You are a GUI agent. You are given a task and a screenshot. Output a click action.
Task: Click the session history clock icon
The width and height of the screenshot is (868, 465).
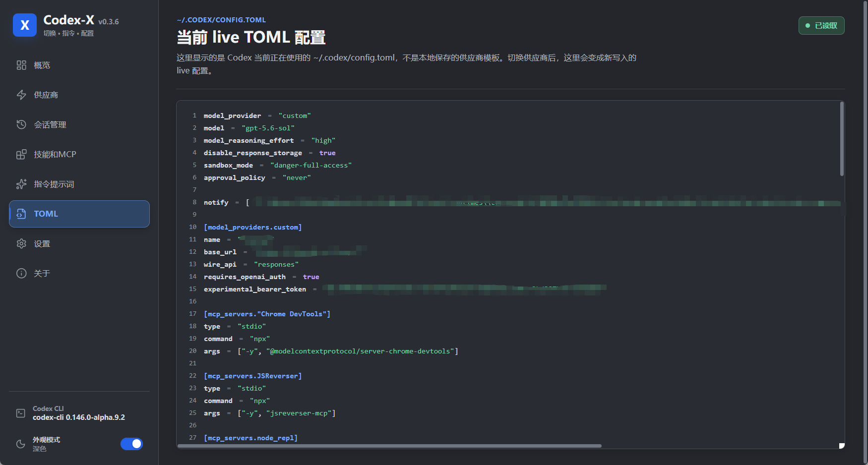pos(21,124)
